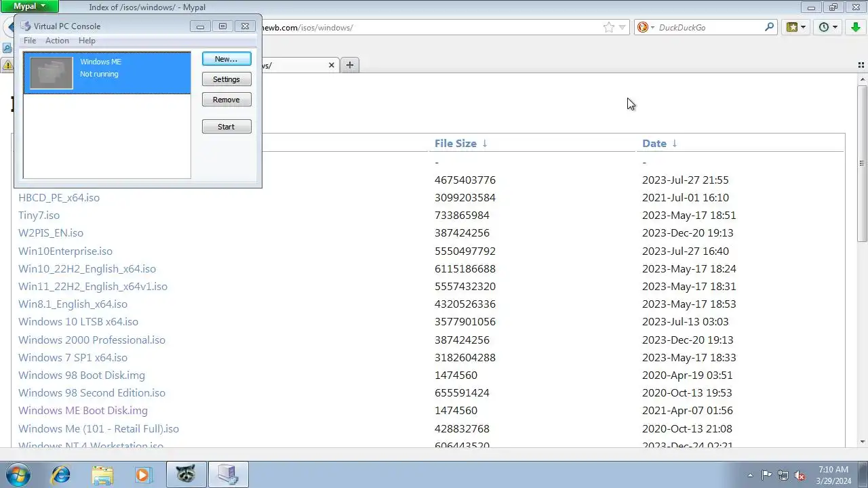Click the Remove button
The width and height of the screenshot is (868, 488).
point(226,100)
